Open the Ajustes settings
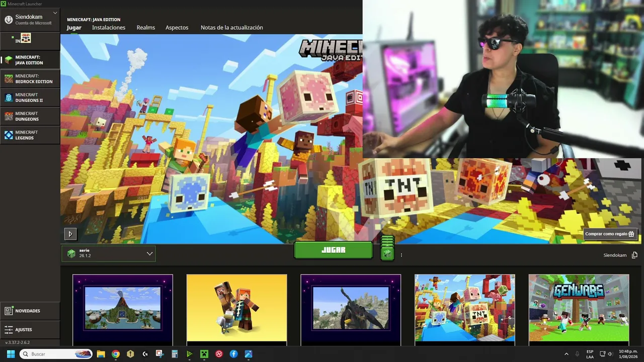This screenshot has width=644, height=362. coord(30,330)
